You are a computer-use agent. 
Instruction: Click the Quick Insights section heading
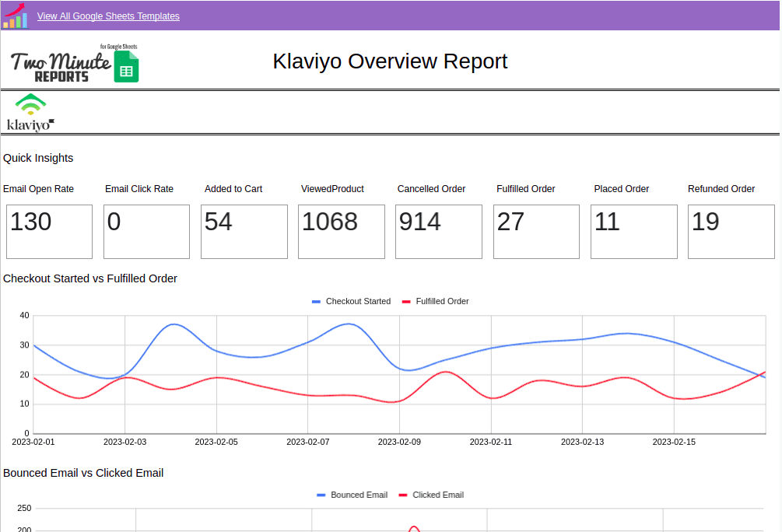point(38,158)
